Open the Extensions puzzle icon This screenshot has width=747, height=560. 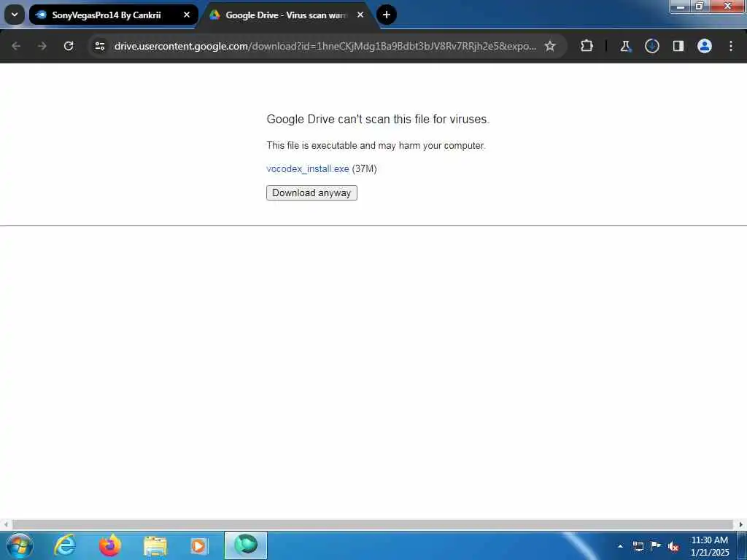[x=587, y=46]
